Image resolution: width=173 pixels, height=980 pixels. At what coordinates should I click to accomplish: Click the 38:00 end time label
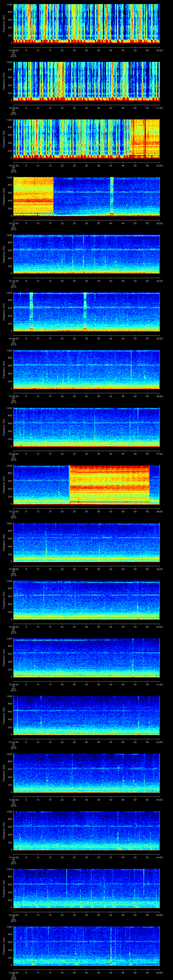point(159,512)
